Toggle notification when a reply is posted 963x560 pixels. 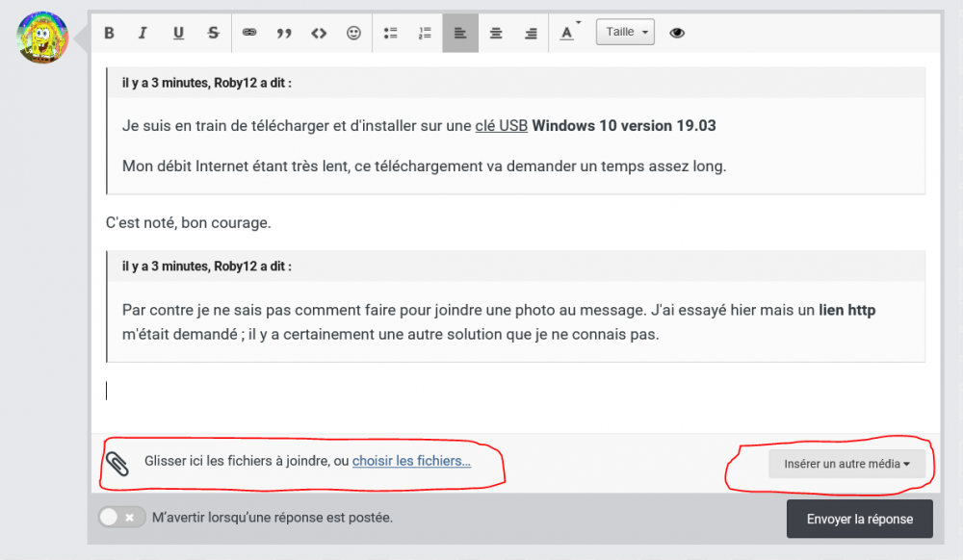coord(121,517)
